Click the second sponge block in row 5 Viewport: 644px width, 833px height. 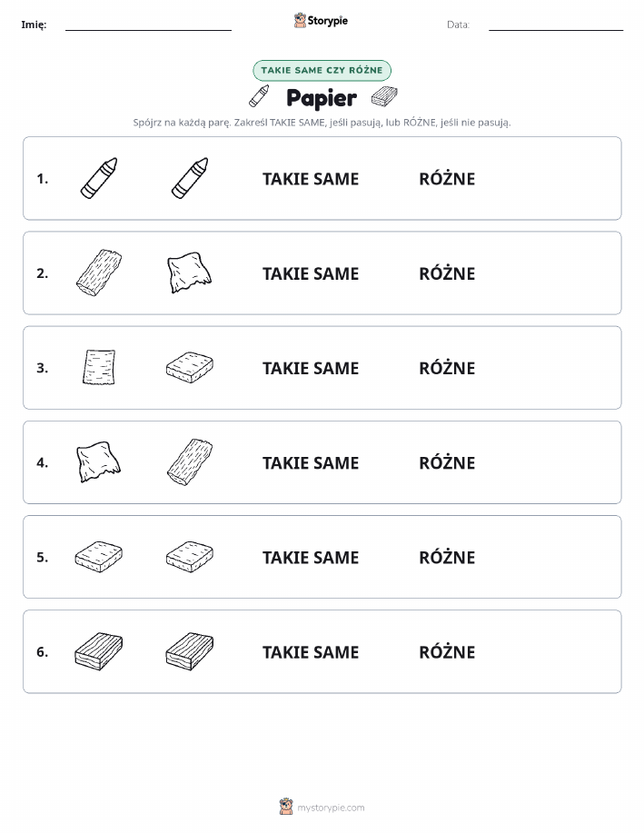click(190, 557)
